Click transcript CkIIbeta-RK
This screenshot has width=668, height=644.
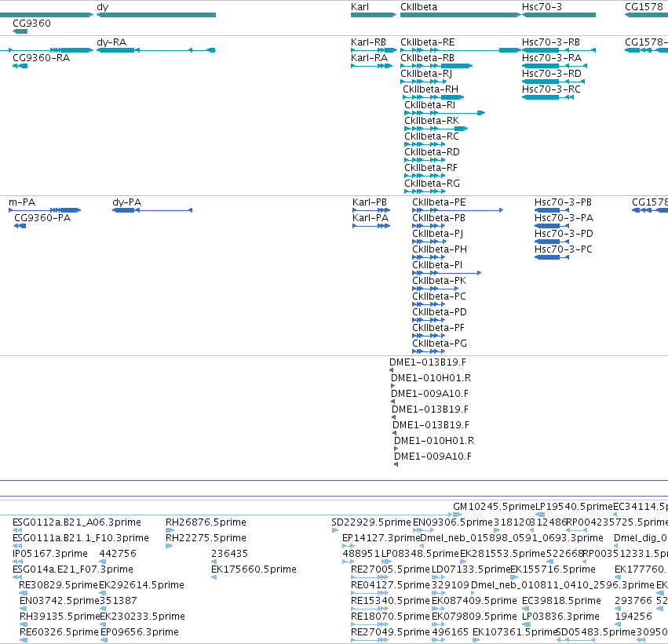[x=436, y=129]
